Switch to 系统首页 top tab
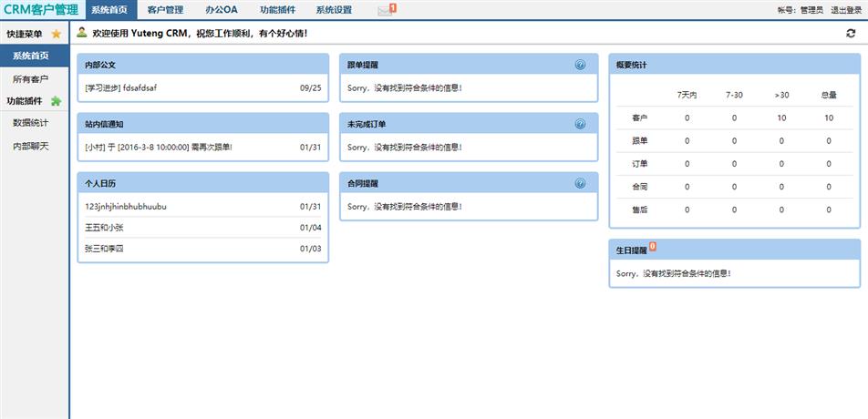 coord(109,10)
